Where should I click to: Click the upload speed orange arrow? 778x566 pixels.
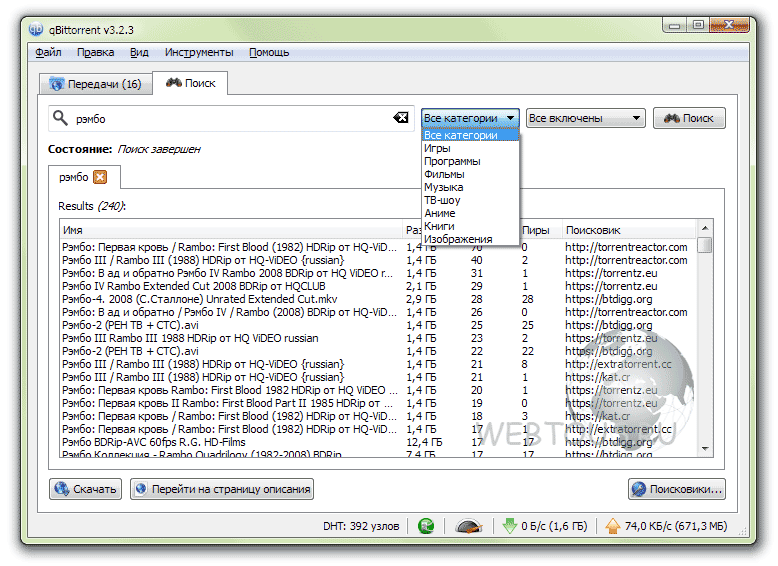click(613, 526)
